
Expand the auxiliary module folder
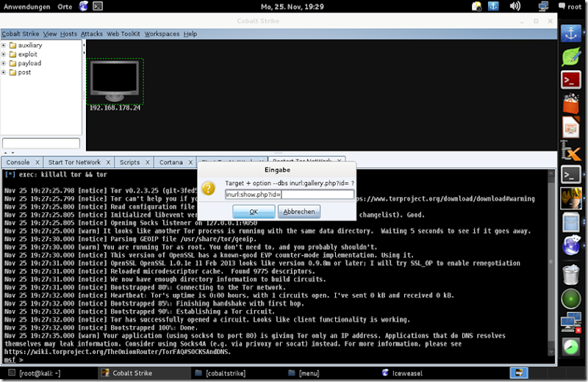pos(4,45)
